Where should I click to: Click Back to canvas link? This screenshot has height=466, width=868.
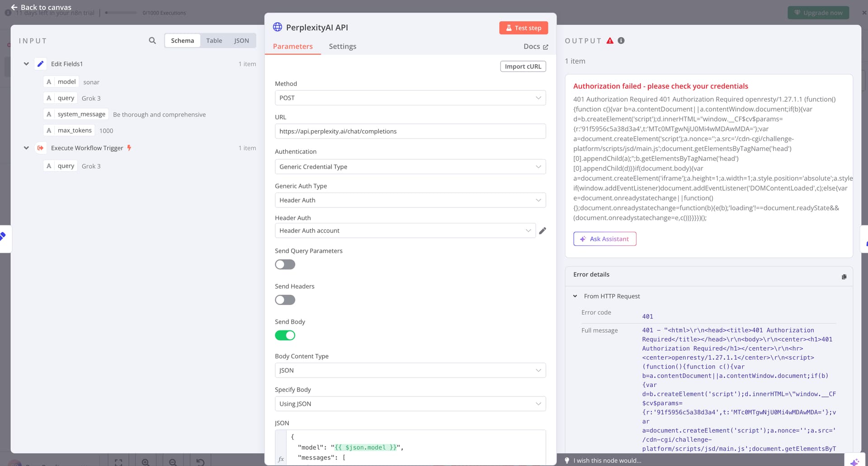pos(41,7)
